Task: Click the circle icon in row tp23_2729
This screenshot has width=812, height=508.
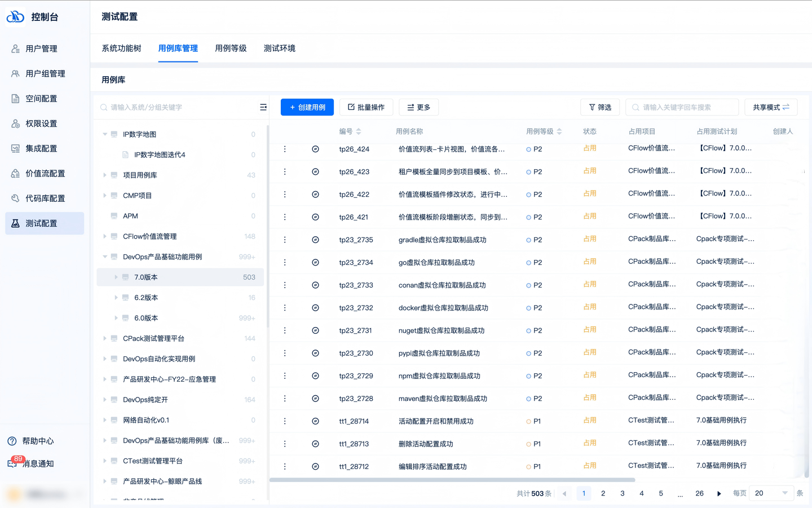Action: click(x=315, y=376)
